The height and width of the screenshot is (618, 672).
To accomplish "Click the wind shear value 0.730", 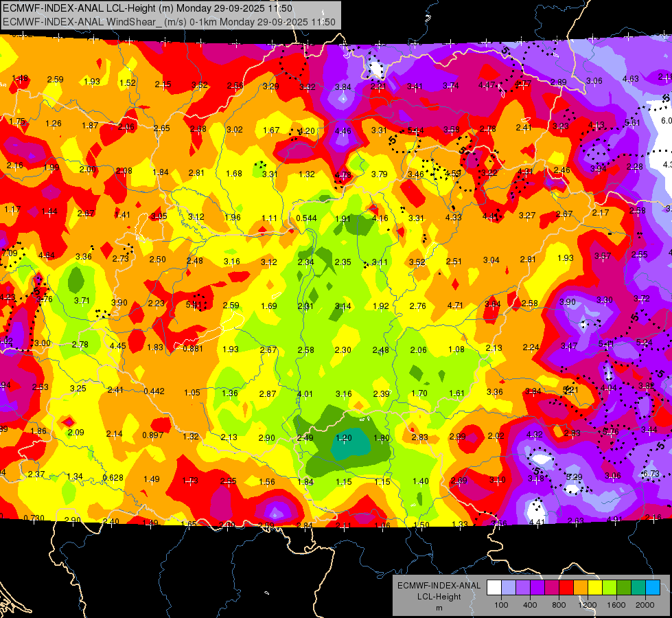I will click(x=34, y=518).
